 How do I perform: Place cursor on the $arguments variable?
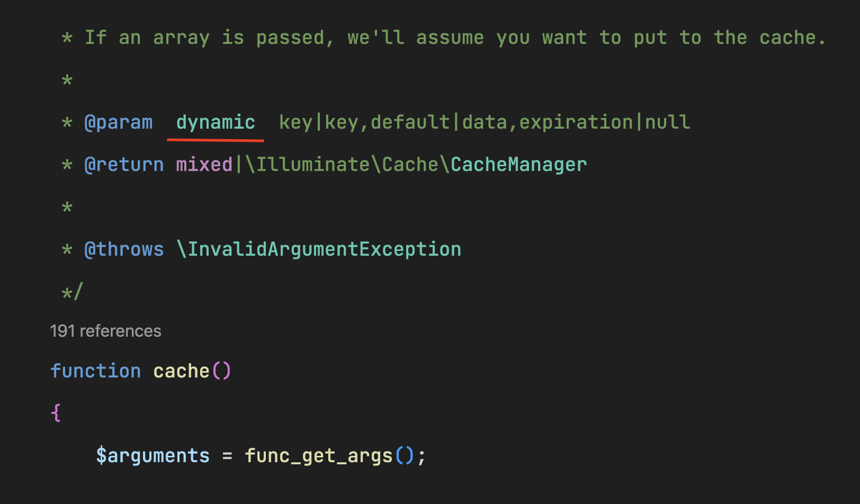153,456
